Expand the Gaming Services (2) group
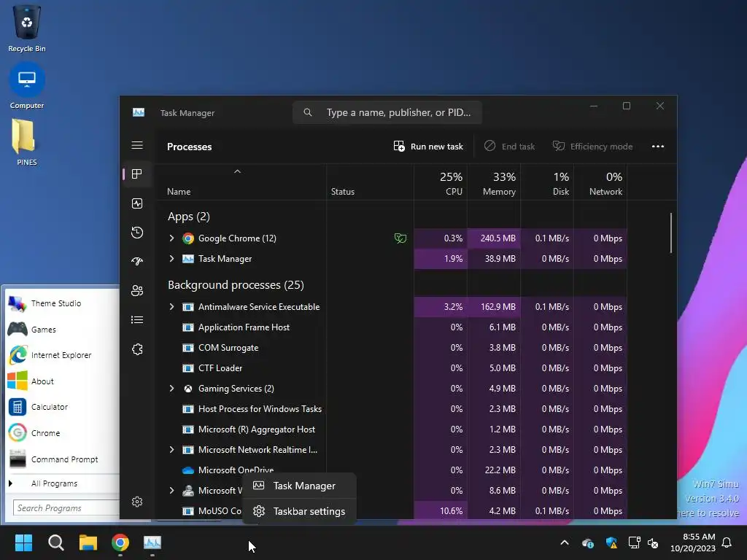Image resolution: width=747 pixels, height=560 pixels. [x=171, y=389]
